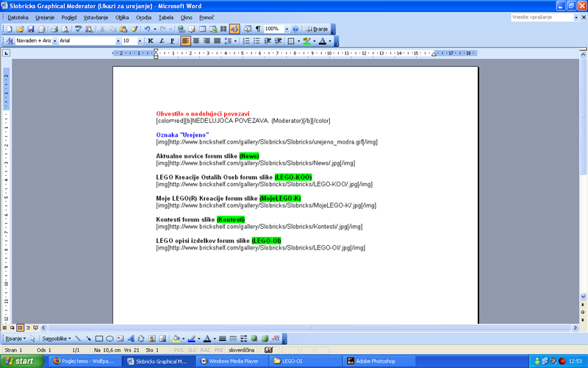Open Columns layout button
588x368 pixels.
[223, 29]
